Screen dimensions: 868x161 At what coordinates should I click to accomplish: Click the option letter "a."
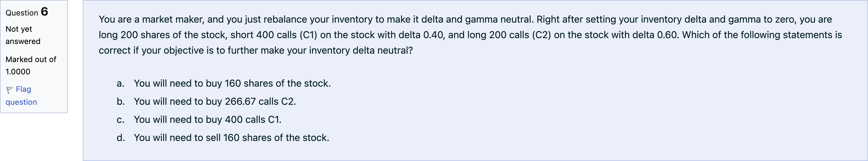pyautogui.click(x=120, y=83)
